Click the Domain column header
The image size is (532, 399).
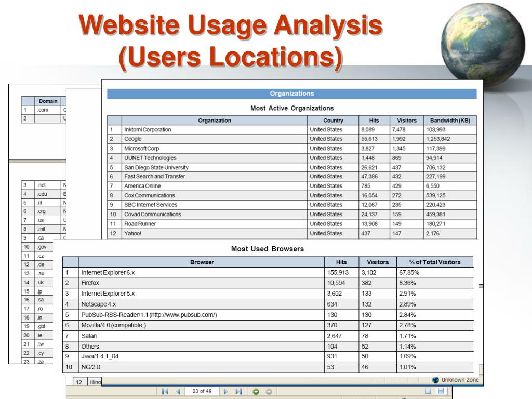pyautogui.click(x=48, y=101)
